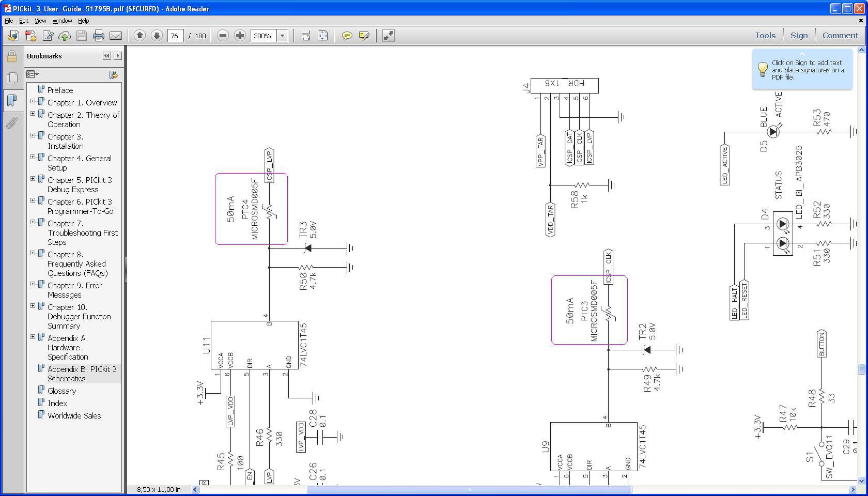Click the Fit Width scrolling icon
The width and height of the screenshot is (868, 496).
pyautogui.click(x=306, y=36)
